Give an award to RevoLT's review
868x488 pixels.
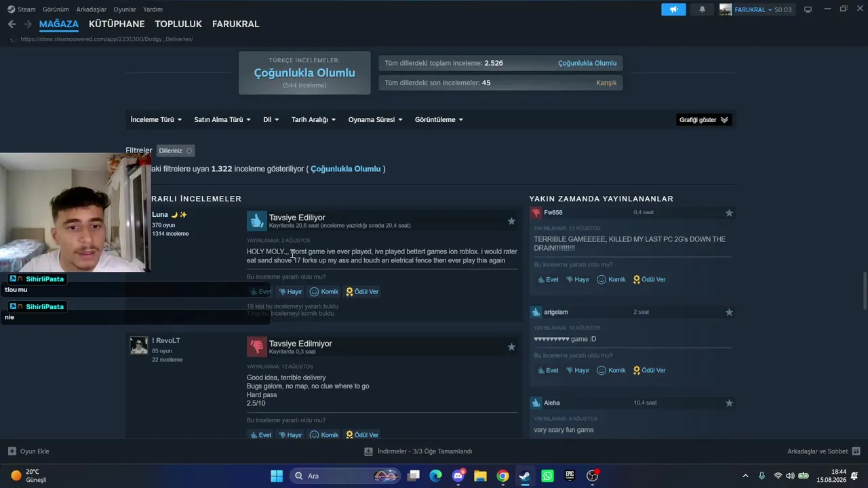point(362,435)
